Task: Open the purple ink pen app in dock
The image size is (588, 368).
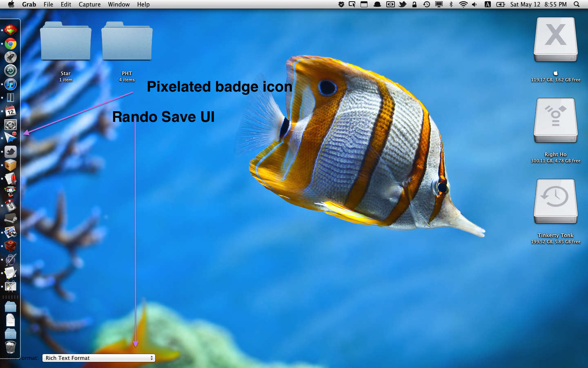Action: [x=11, y=260]
